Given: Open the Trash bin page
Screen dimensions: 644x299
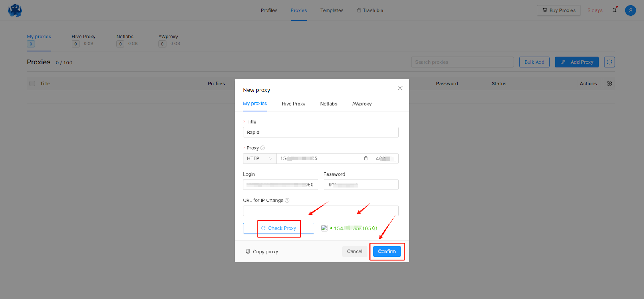Looking at the screenshot, I should pos(370,10).
